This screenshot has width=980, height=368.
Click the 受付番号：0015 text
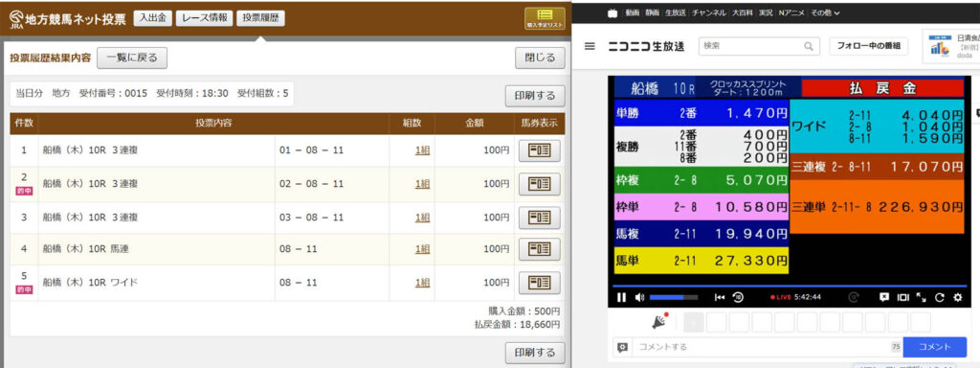point(113,93)
